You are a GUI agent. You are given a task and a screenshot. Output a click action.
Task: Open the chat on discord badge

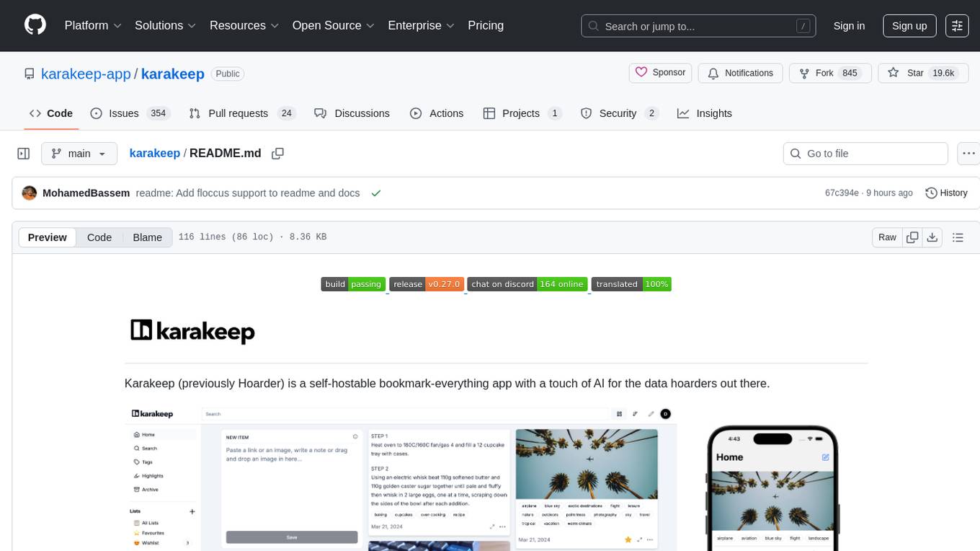[527, 284]
